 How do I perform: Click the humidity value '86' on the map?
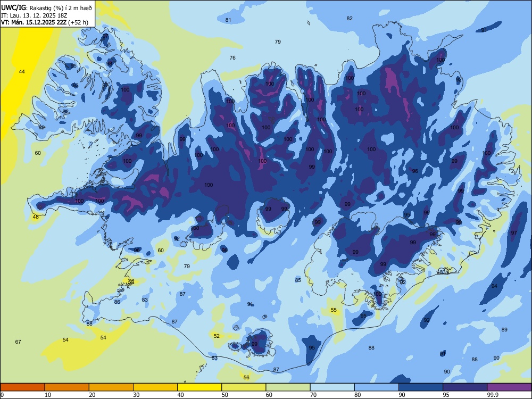point(117,302)
